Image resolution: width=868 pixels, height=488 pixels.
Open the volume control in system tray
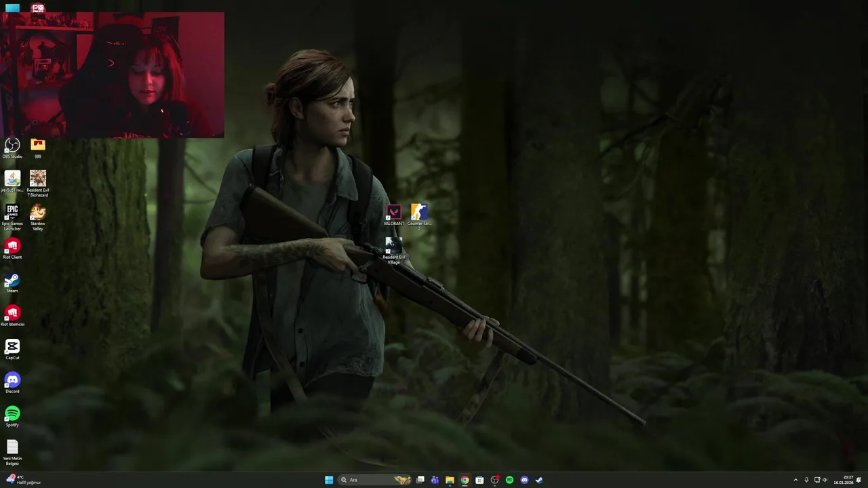(825, 480)
